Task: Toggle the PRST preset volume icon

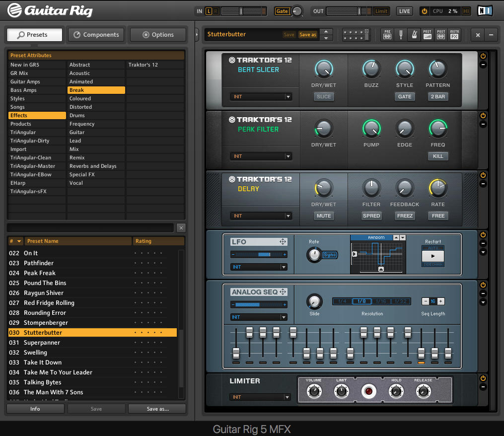Action: point(427,34)
